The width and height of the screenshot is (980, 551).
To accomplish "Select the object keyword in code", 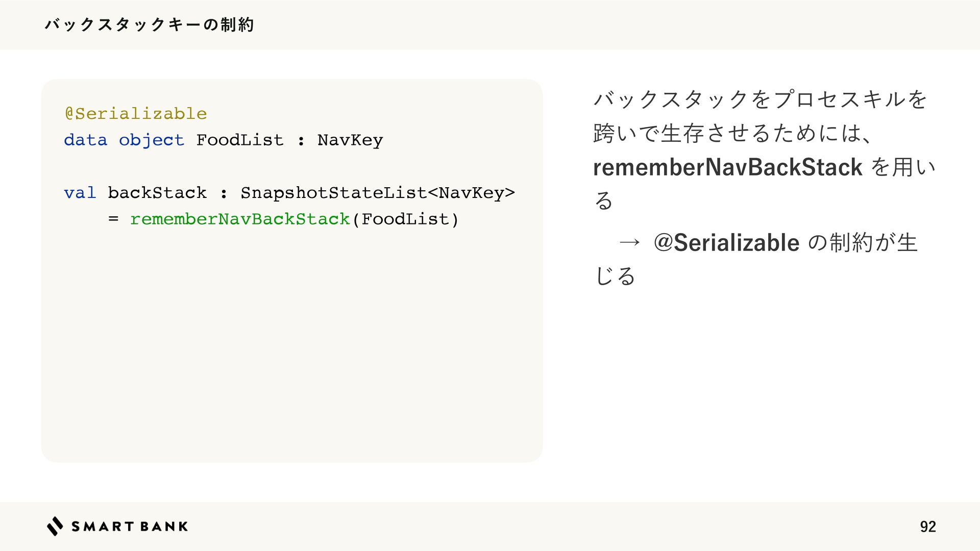I will pos(152,140).
